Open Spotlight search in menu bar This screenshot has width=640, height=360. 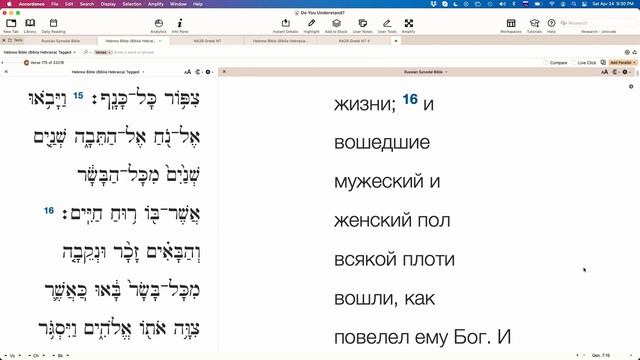574,4
